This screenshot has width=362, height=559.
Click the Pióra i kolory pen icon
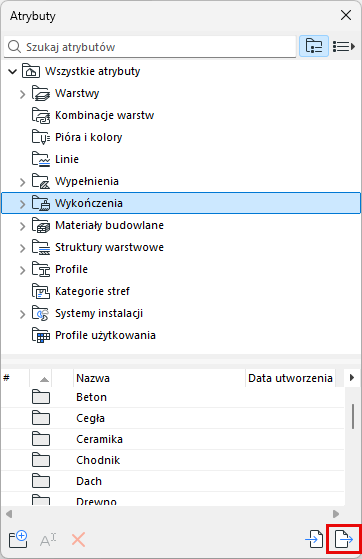click(x=41, y=137)
